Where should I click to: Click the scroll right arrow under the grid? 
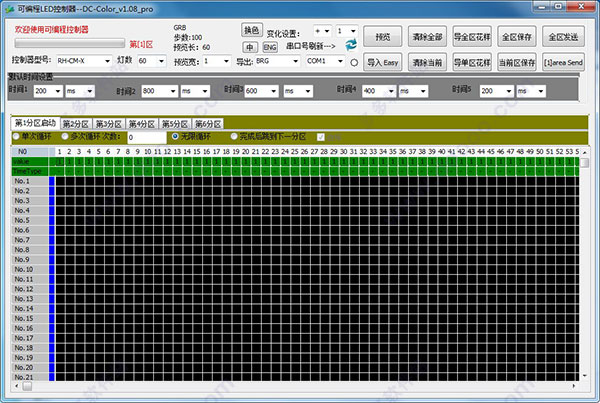click(x=574, y=386)
